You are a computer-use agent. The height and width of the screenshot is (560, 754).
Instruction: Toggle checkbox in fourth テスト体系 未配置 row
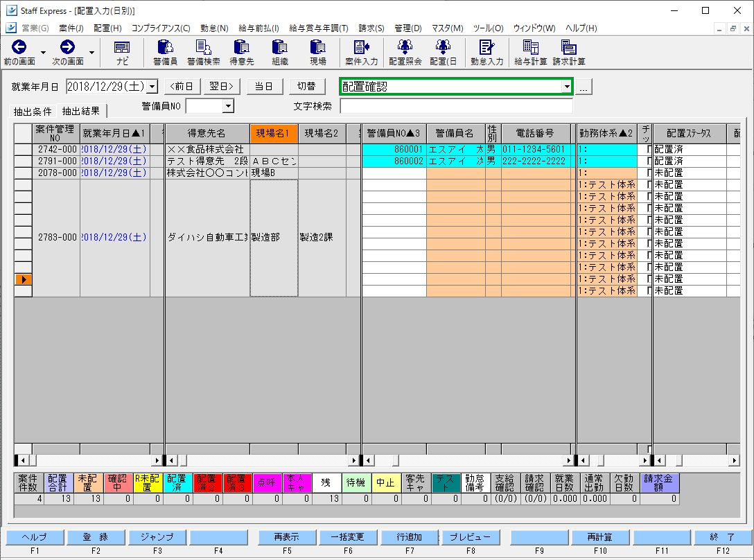pyautogui.click(x=649, y=220)
